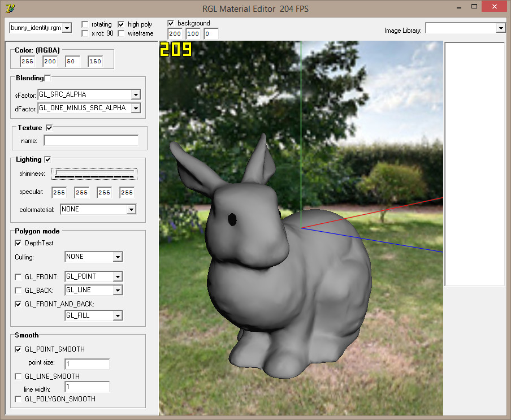This screenshot has height=420, width=511.
Task: Uncheck the high poly option
Action: (121, 24)
